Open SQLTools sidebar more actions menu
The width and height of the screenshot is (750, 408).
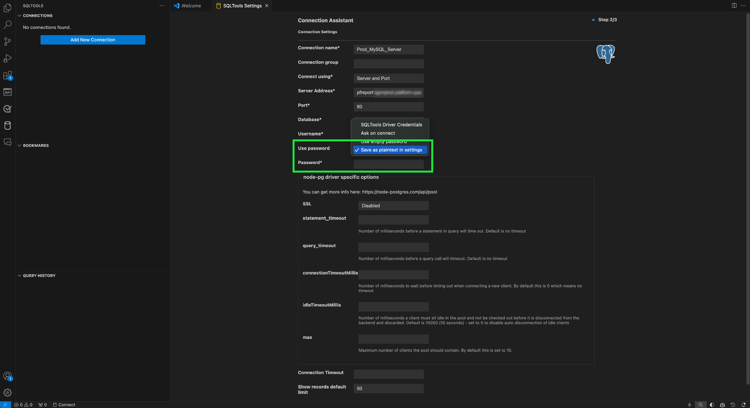coord(162,6)
